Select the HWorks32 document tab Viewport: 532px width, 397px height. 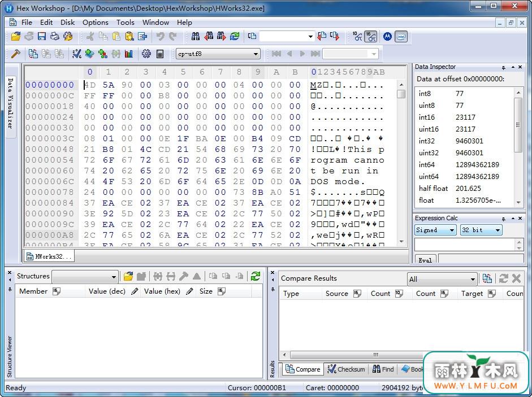click(x=50, y=256)
